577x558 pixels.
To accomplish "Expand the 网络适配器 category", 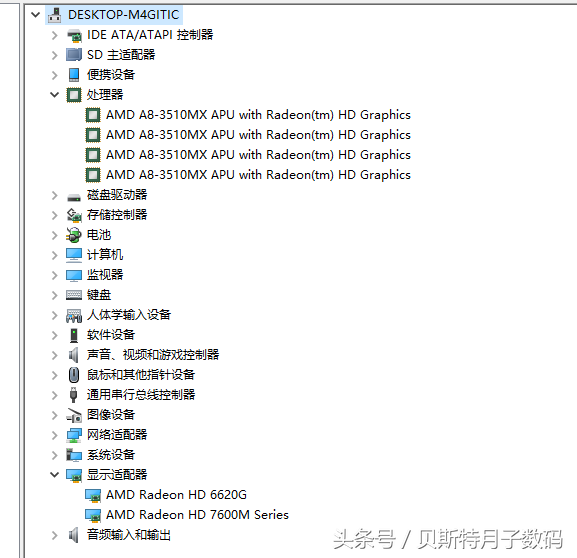I will click(55, 435).
